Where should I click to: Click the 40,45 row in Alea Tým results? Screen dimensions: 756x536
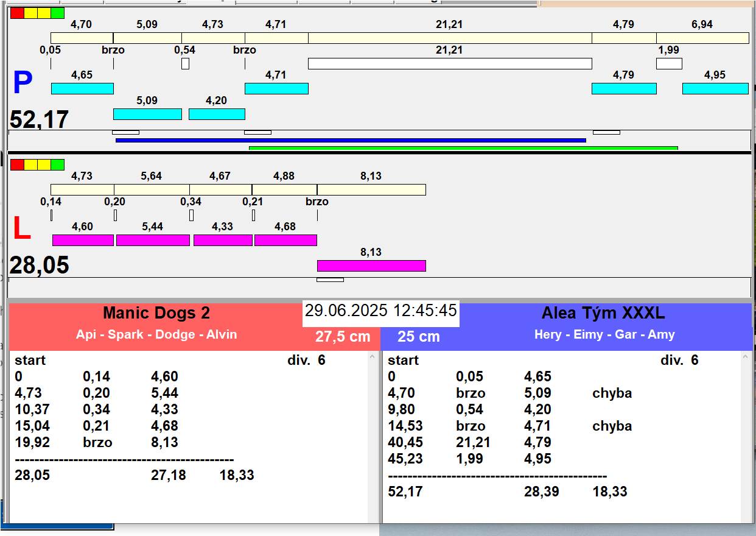pyautogui.click(x=469, y=442)
